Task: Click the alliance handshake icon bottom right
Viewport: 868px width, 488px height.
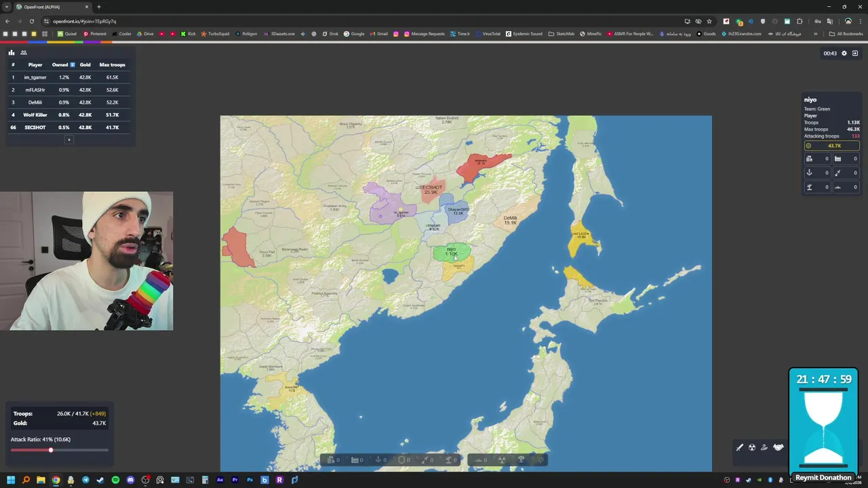Action: point(778,447)
